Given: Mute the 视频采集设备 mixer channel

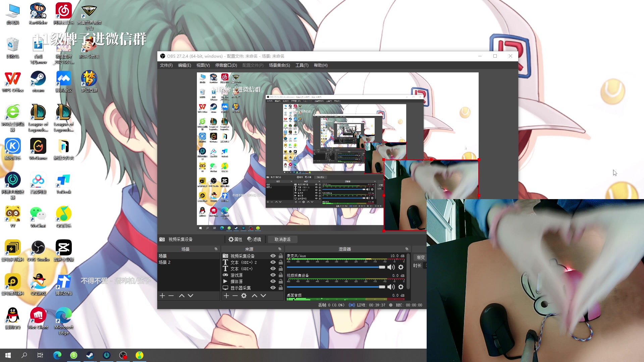Looking at the screenshot, I should click(x=391, y=287).
